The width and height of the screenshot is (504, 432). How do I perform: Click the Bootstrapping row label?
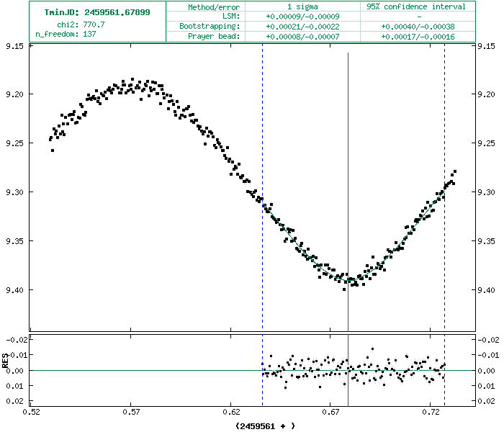pos(210,25)
